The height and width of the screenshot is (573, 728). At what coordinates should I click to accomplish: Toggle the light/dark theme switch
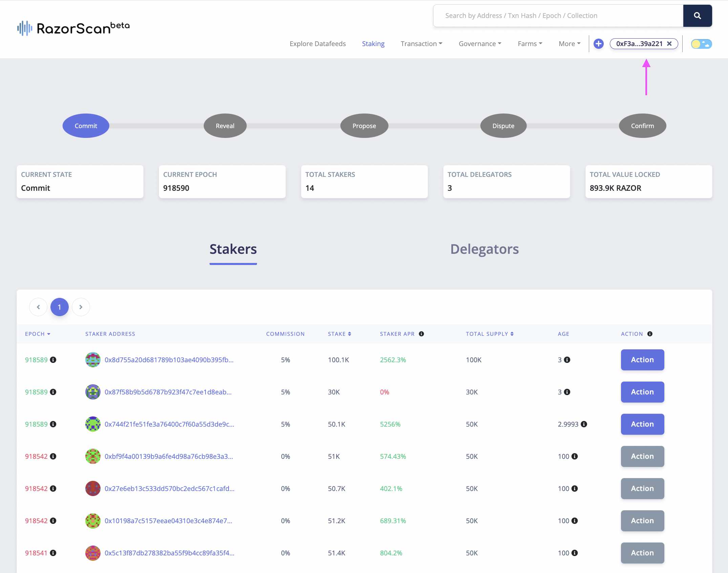tap(701, 44)
